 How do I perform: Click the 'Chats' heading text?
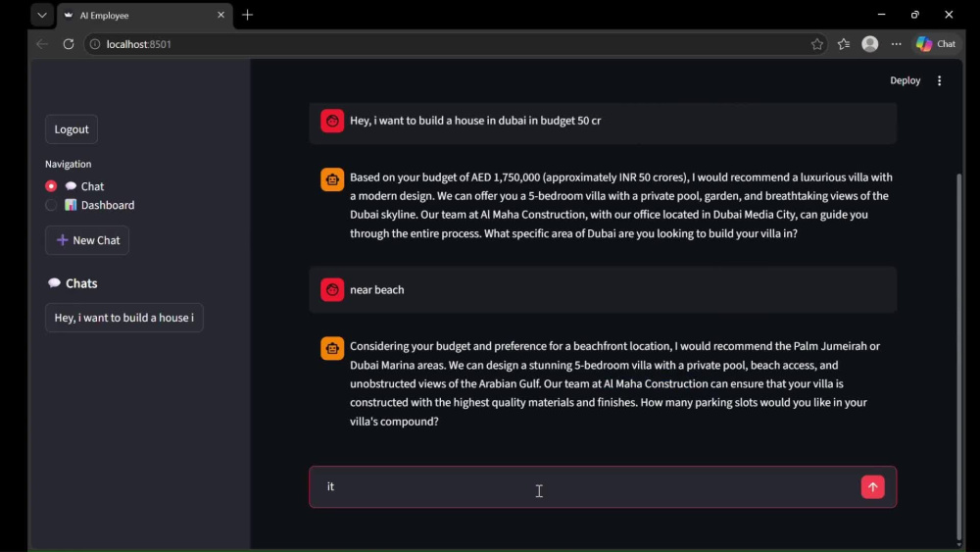point(81,283)
